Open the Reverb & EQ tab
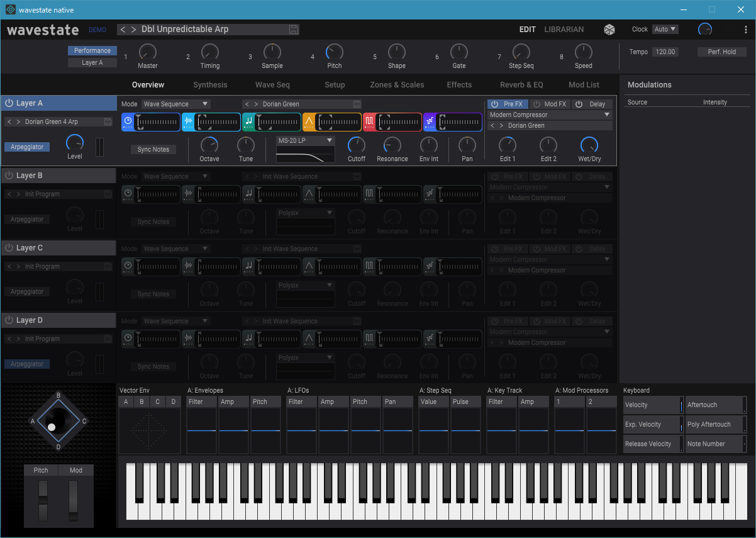The height and width of the screenshot is (538, 756). click(521, 85)
